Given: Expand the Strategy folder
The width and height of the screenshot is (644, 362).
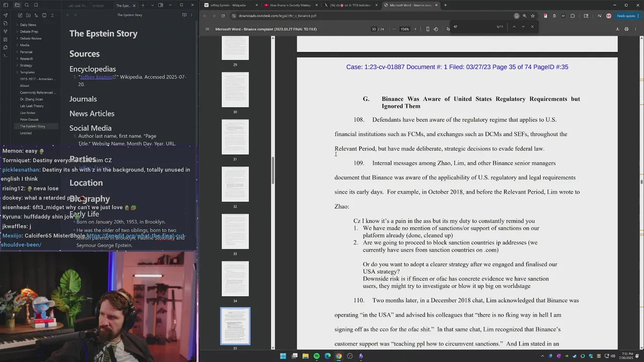Looking at the screenshot, I should (x=26, y=65).
